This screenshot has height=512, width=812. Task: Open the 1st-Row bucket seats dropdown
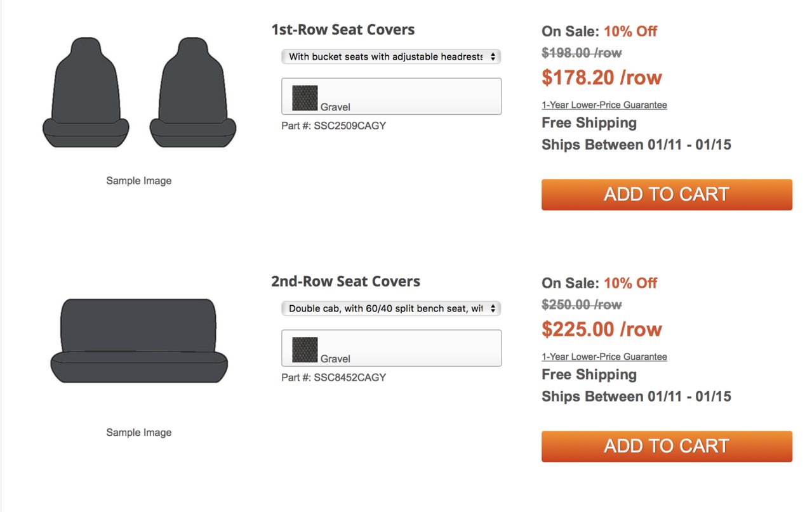391,56
